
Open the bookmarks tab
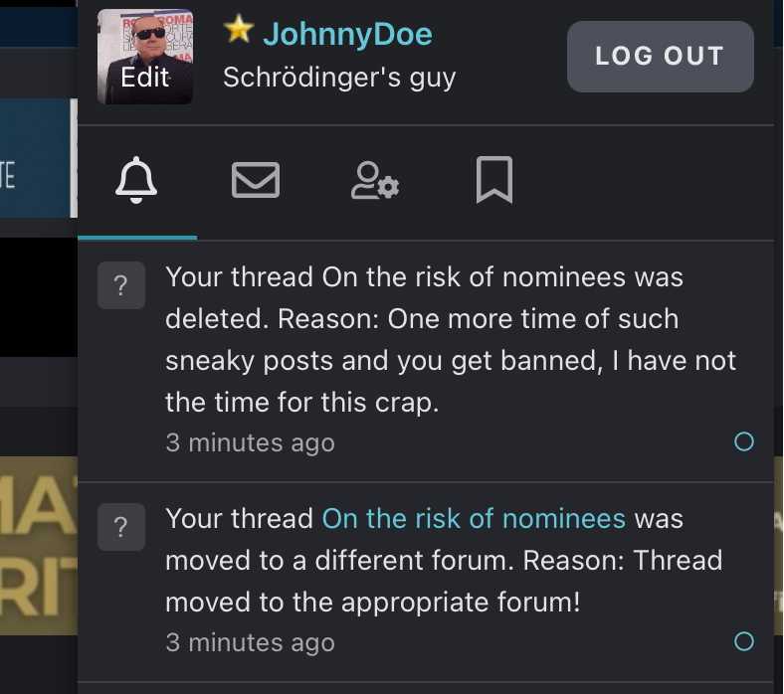coord(494,182)
